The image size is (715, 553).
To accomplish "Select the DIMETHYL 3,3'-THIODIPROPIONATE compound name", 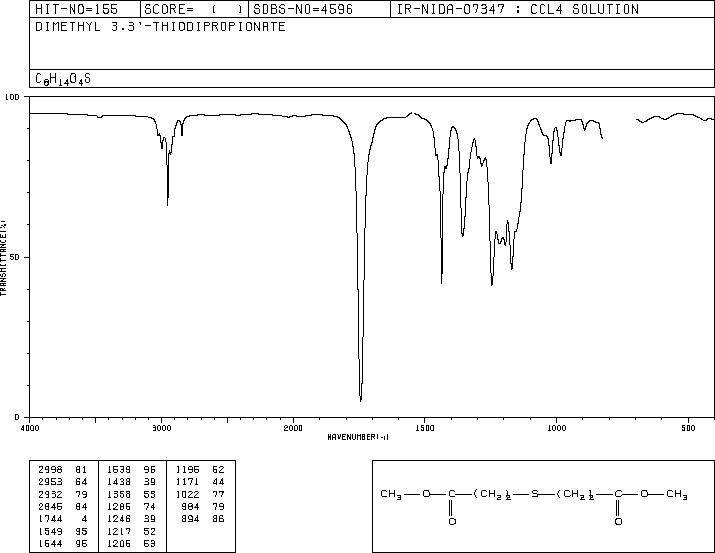I will tap(161, 26).
